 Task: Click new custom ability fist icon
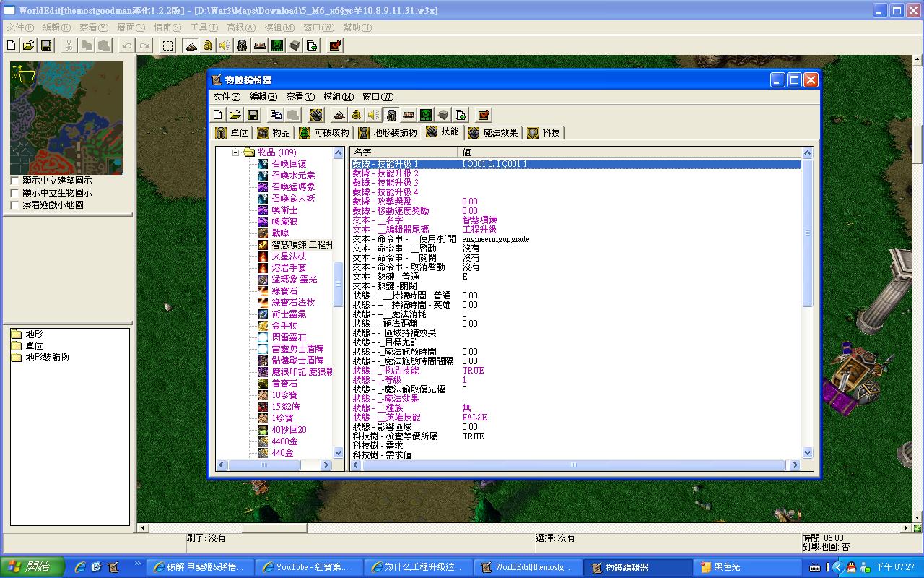316,115
